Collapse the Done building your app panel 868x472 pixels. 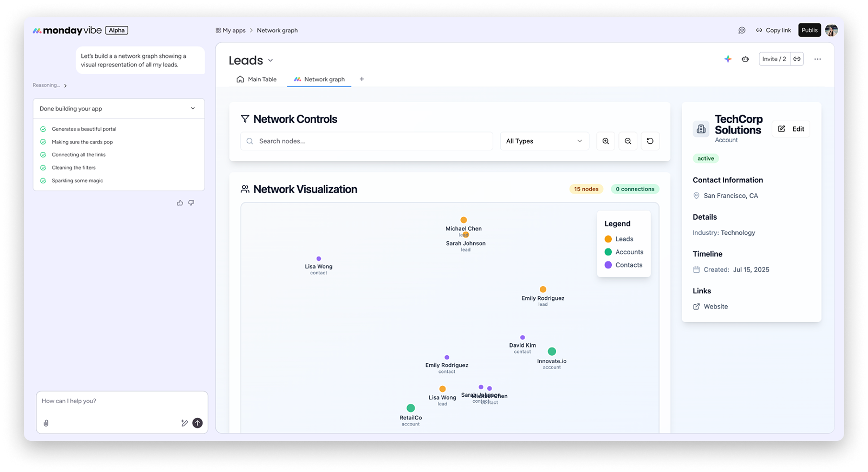pyautogui.click(x=193, y=108)
